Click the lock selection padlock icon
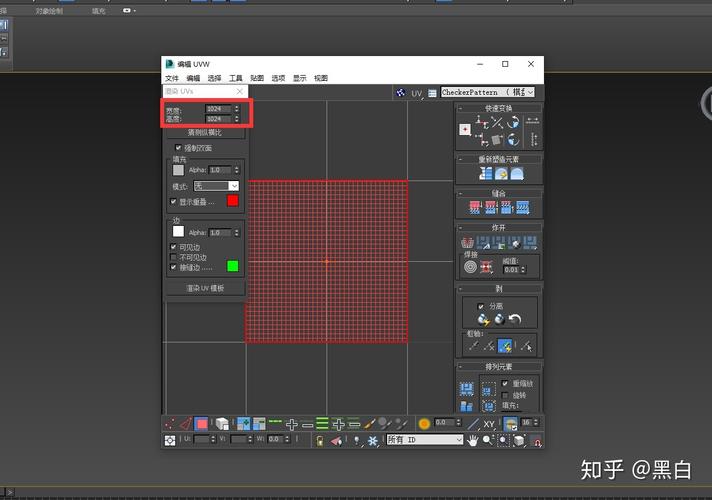 point(320,440)
